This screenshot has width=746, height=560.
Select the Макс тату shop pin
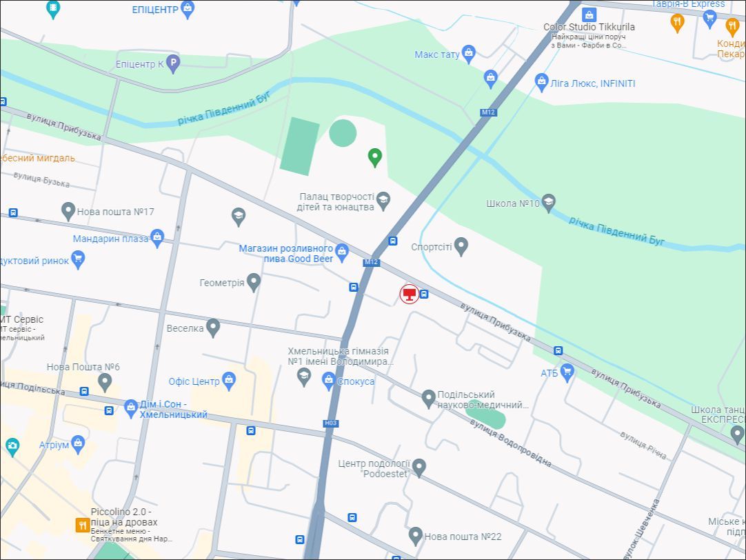469,54
